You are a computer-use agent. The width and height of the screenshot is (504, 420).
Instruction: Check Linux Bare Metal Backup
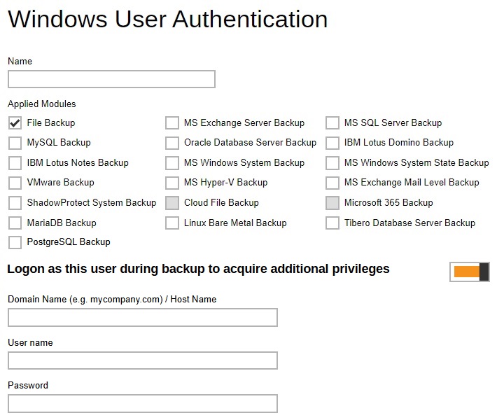click(172, 223)
